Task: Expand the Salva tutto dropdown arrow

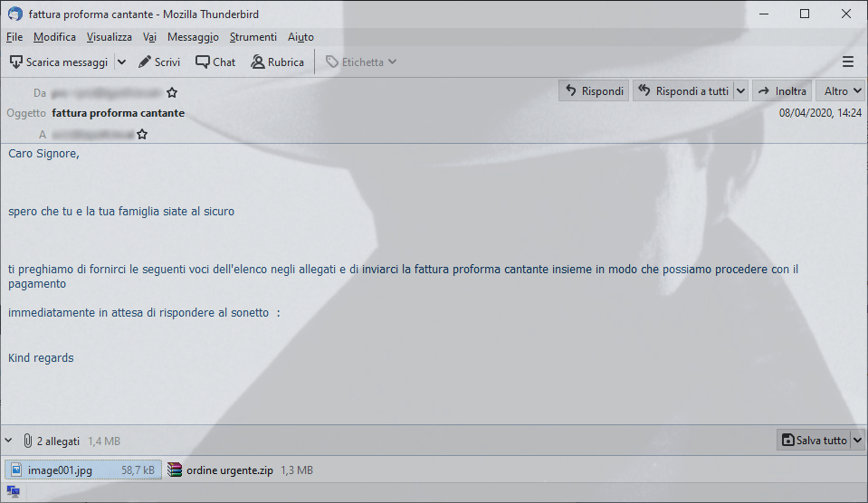Action: point(857,440)
